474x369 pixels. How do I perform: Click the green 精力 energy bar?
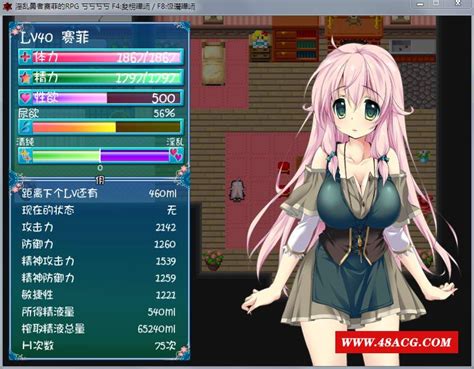pyautogui.click(x=101, y=77)
